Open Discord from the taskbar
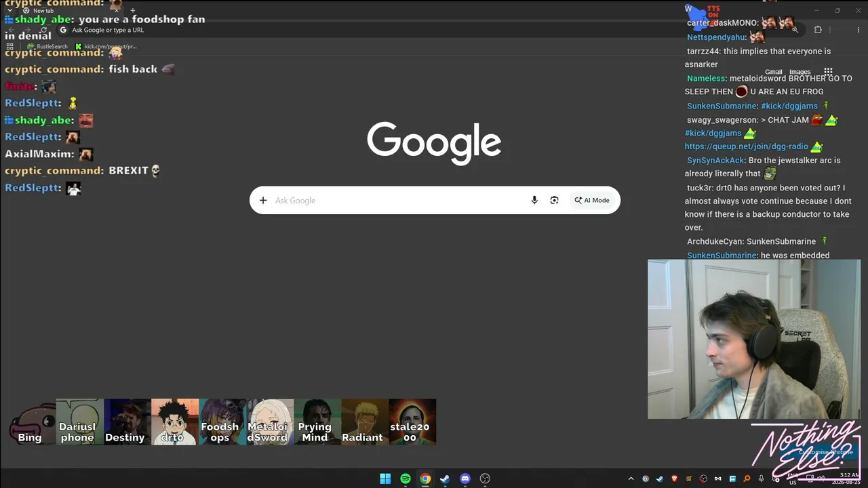 (465, 479)
